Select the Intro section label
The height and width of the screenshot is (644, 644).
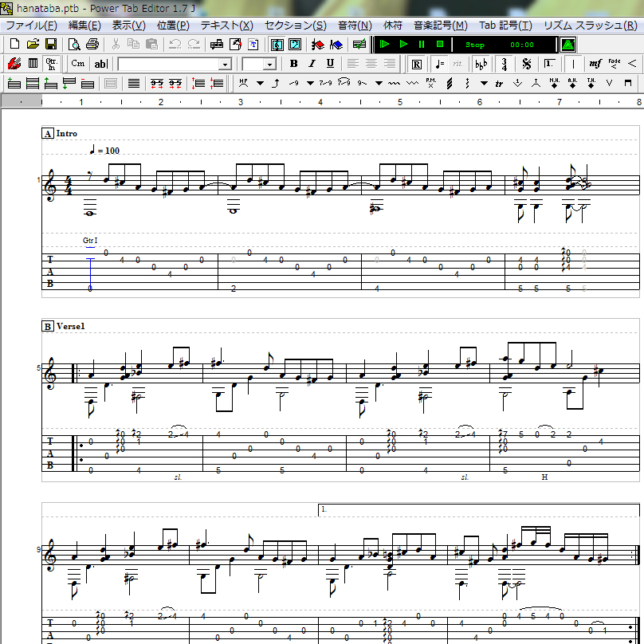coord(66,133)
